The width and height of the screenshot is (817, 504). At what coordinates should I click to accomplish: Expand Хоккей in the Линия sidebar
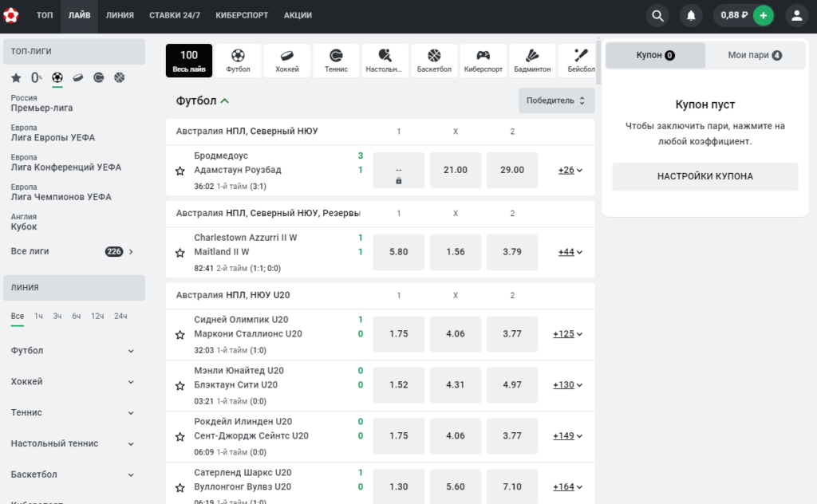[x=73, y=382]
